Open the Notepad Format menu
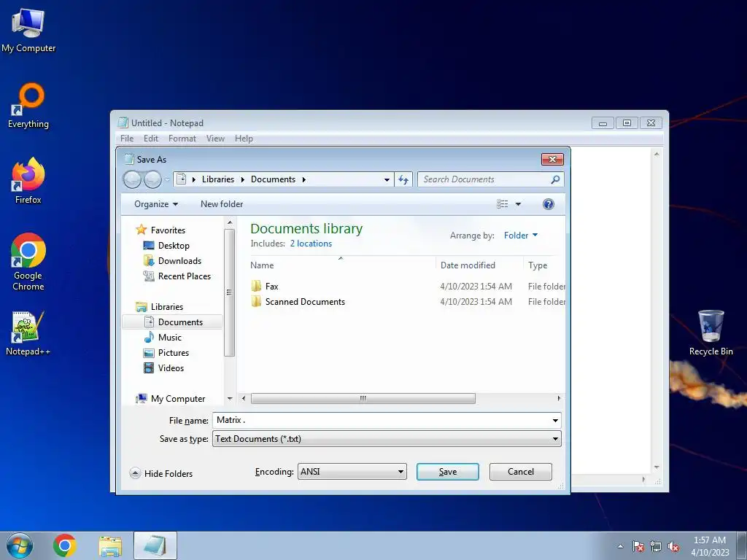 (182, 139)
